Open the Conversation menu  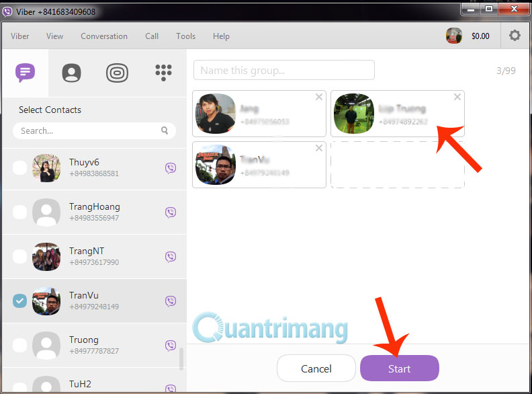click(104, 36)
